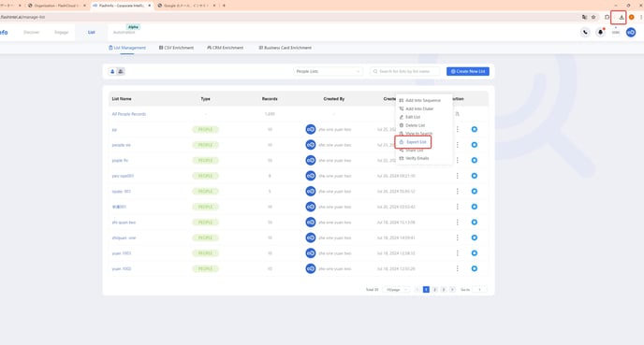Image resolution: width=644 pixels, height=345 pixels.
Task: Open the yuan 1003 list link
Action: coord(122,253)
